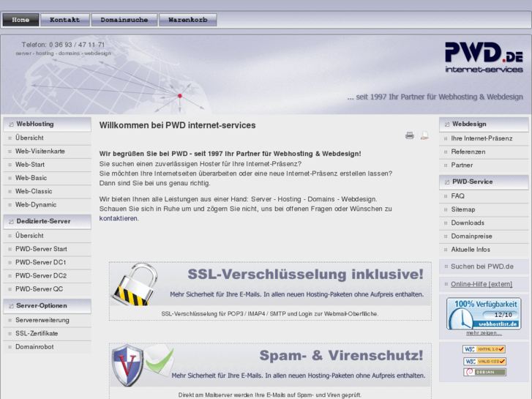Click Suchen bei PWD.de
This screenshot has height=399, width=532.
[484, 267]
